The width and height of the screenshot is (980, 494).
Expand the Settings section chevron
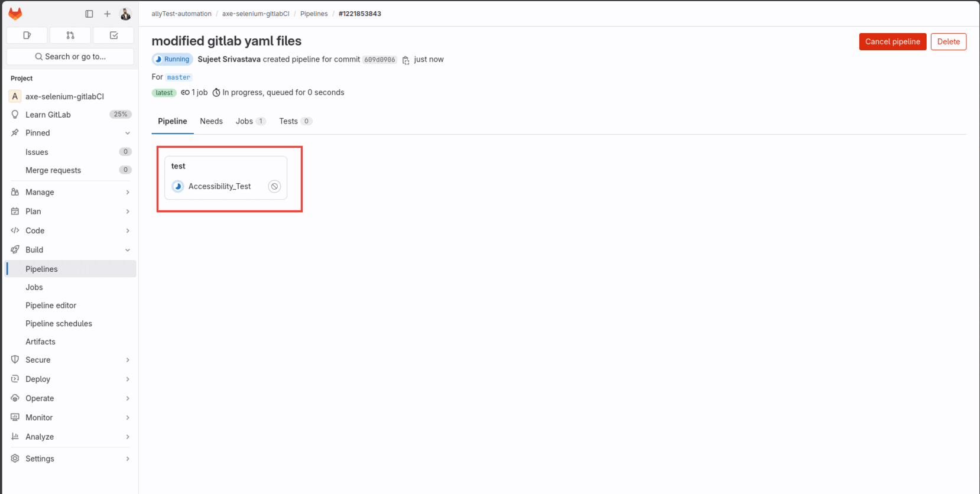click(128, 459)
